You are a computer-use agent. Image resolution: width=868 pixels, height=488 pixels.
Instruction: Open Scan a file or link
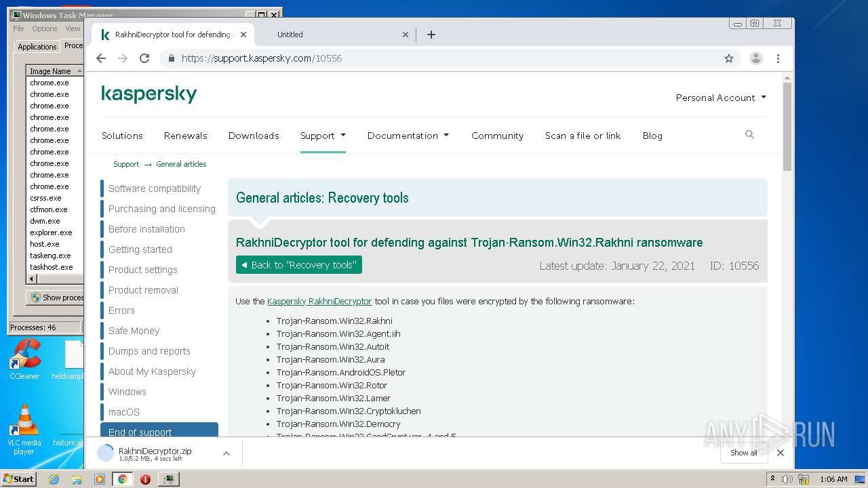[x=583, y=136]
